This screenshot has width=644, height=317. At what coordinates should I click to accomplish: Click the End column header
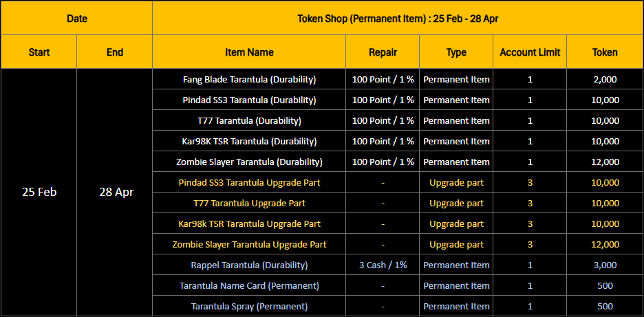(115, 52)
